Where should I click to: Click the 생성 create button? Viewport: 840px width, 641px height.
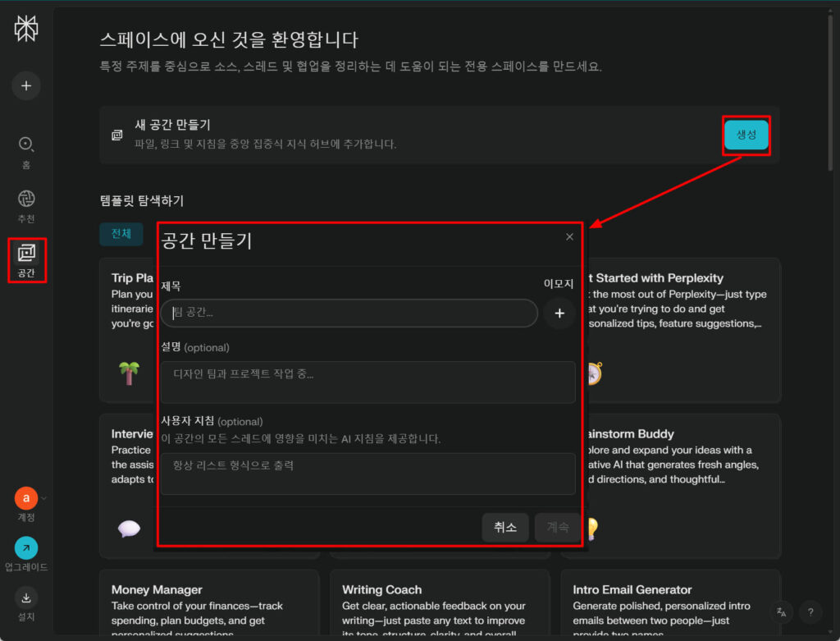746,135
